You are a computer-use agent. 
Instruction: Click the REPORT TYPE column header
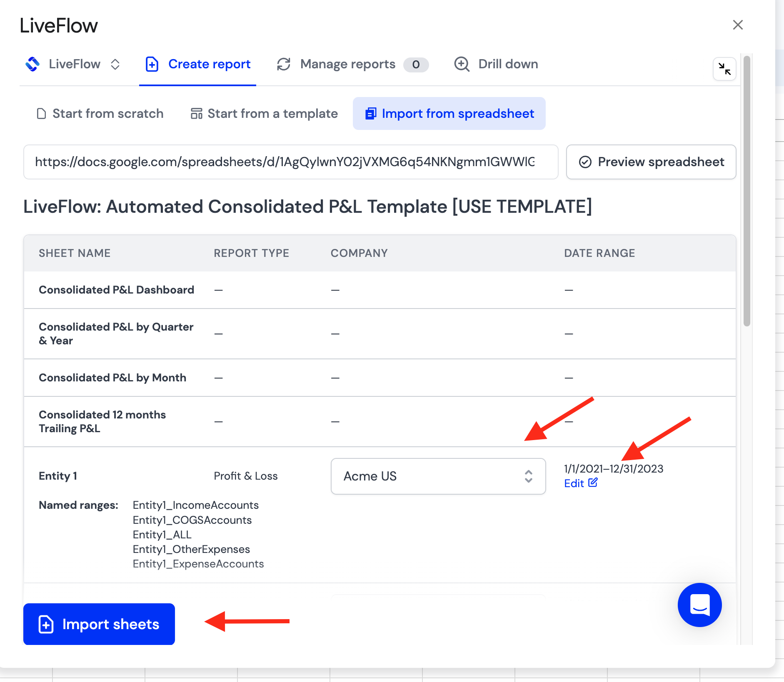coord(252,253)
